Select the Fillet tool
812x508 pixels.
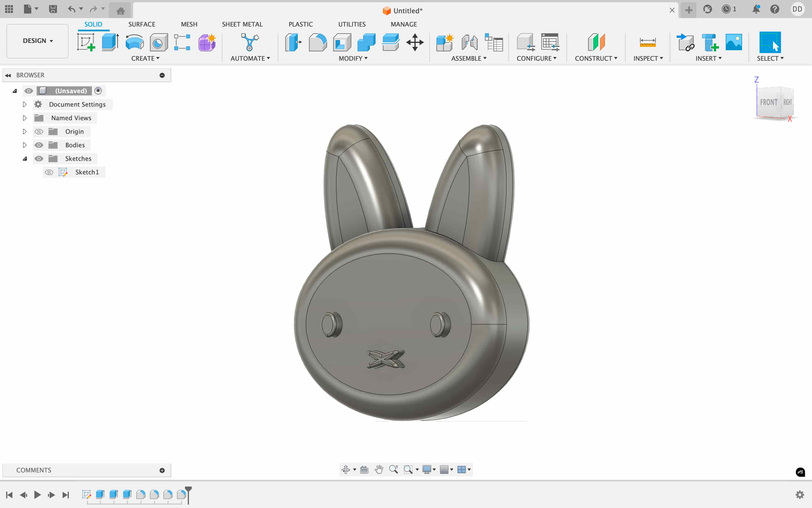tap(318, 42)
